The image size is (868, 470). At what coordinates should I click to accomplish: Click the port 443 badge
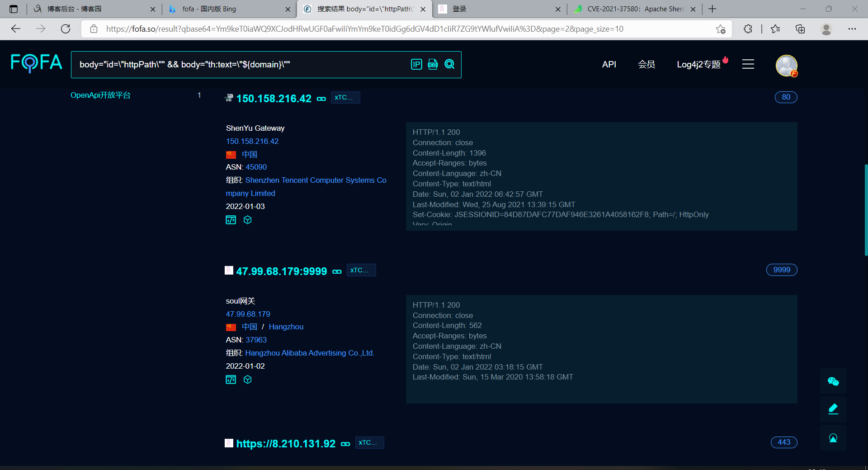click(784, 442)
